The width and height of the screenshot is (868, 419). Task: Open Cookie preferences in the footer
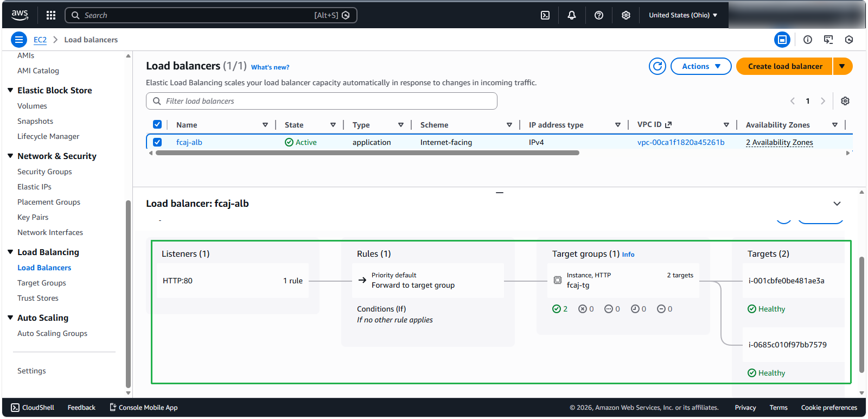click(x=829, y=408)
